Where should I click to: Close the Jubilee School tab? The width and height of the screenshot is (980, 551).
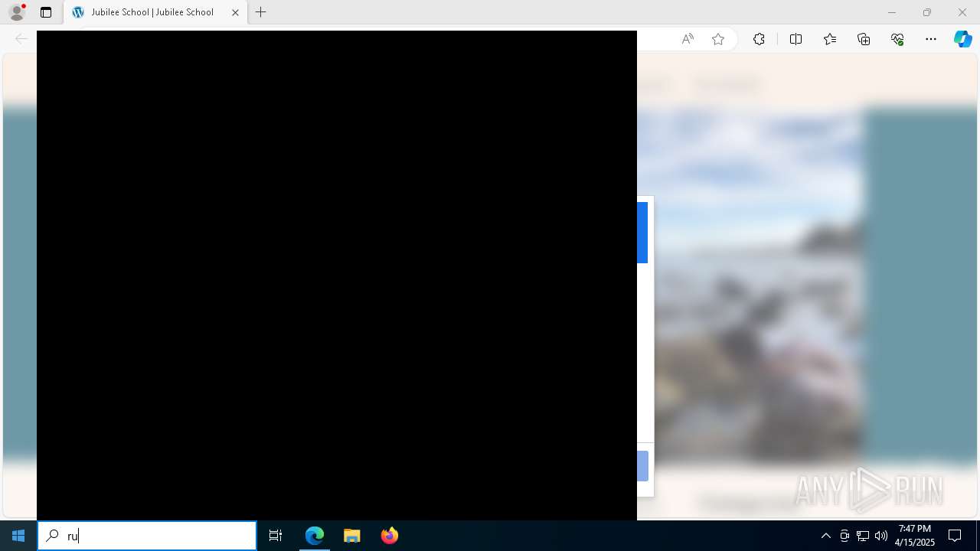coord(235,12)
